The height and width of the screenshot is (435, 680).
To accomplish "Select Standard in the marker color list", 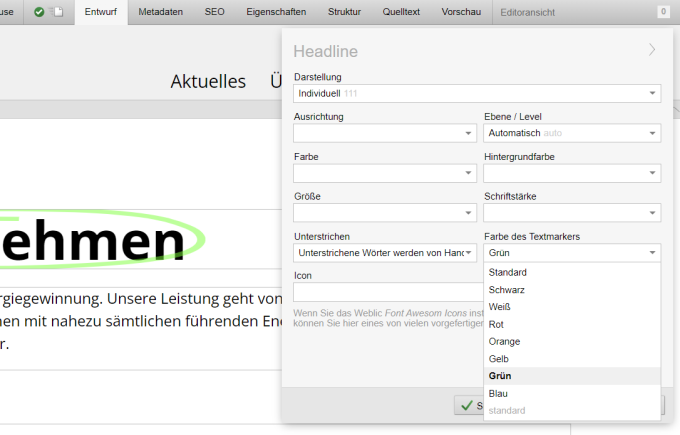I will [x=572, y=272].
